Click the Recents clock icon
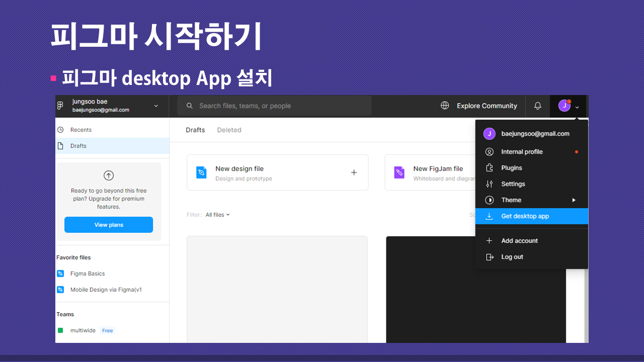The height and width of the screenshot is (362, 644). [60, 130]
